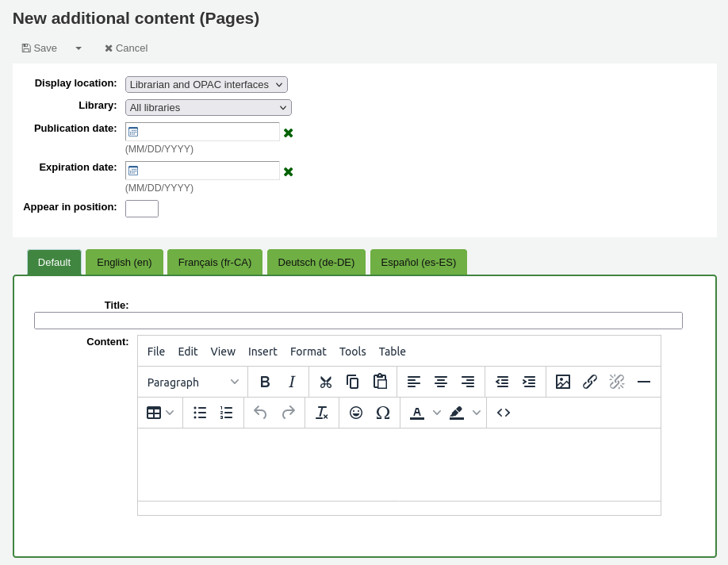Open the Paragraph format dropdown
The height and width of the screenshot is (565, 728).
point(193,382)
